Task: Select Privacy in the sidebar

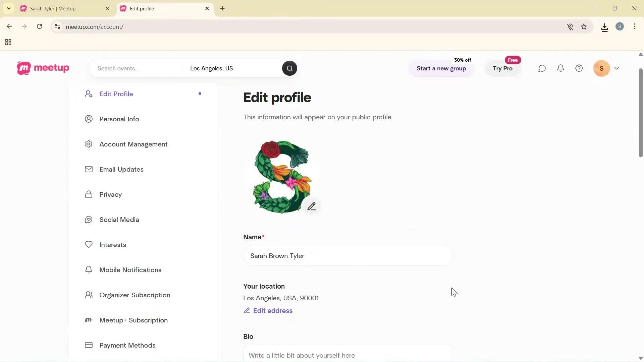Action: (110, 194)
